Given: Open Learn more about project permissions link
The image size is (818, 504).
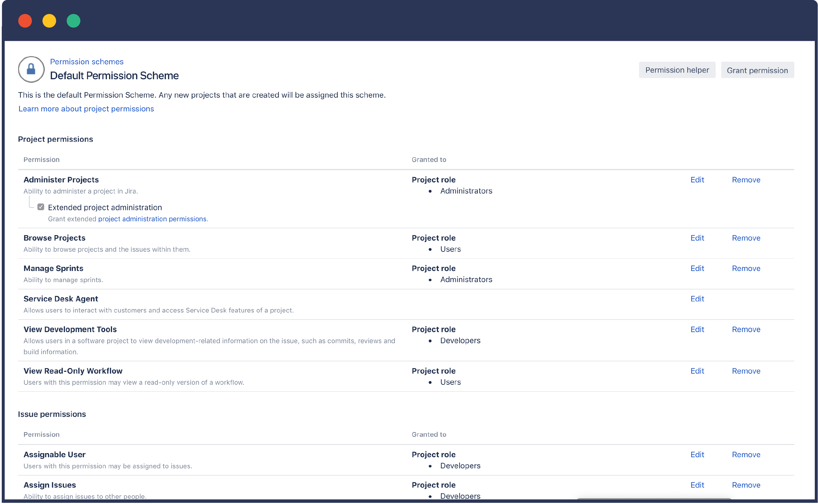Looking at the screenshot, I should click(86, 109).
